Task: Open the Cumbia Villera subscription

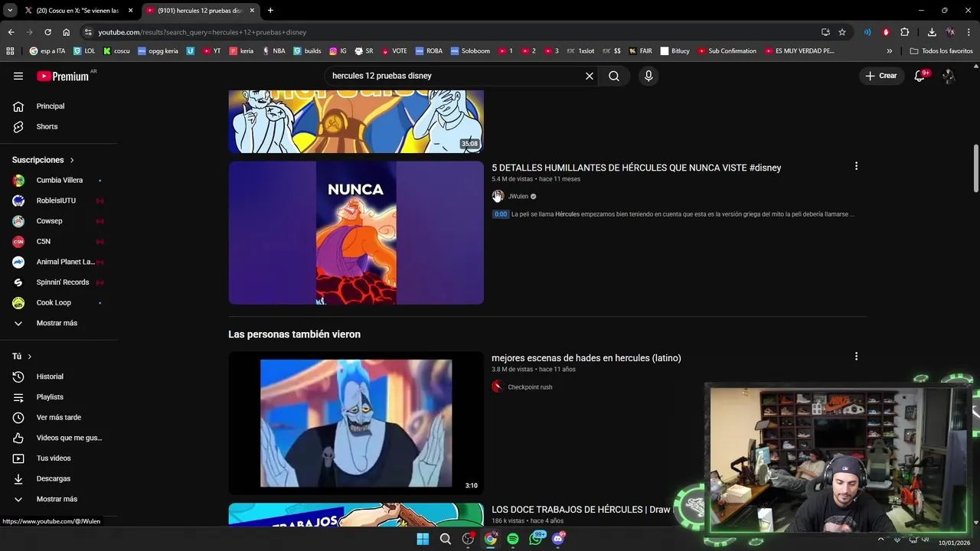Action: [58, 180]
